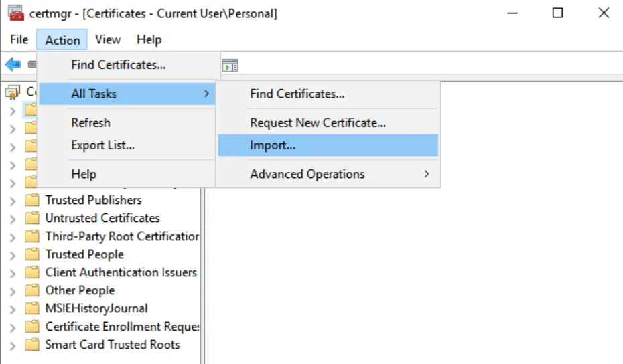Select the Third-Party Root Certification store name
Screen dimensions: 623x364
click(x=122, y=236)
